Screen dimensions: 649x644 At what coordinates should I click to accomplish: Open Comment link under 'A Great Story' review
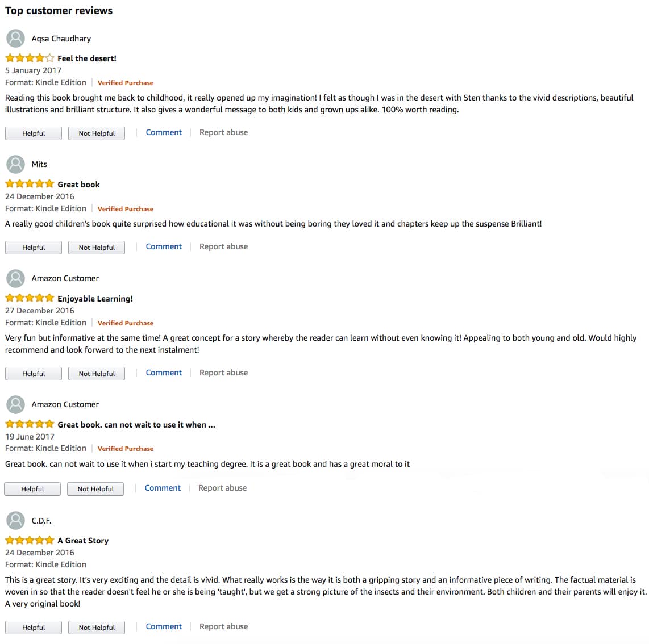coord(164,626)
